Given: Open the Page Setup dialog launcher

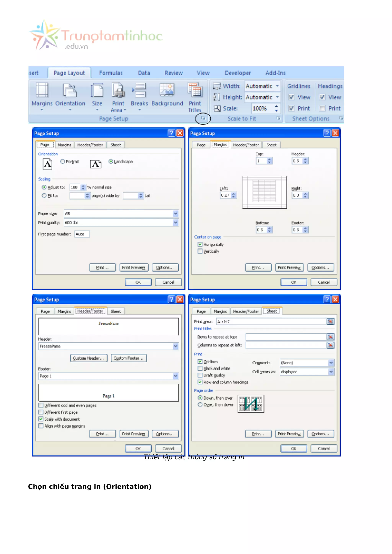Looking at the screenshot, I should pyautogui.click(x=203, y=118).
